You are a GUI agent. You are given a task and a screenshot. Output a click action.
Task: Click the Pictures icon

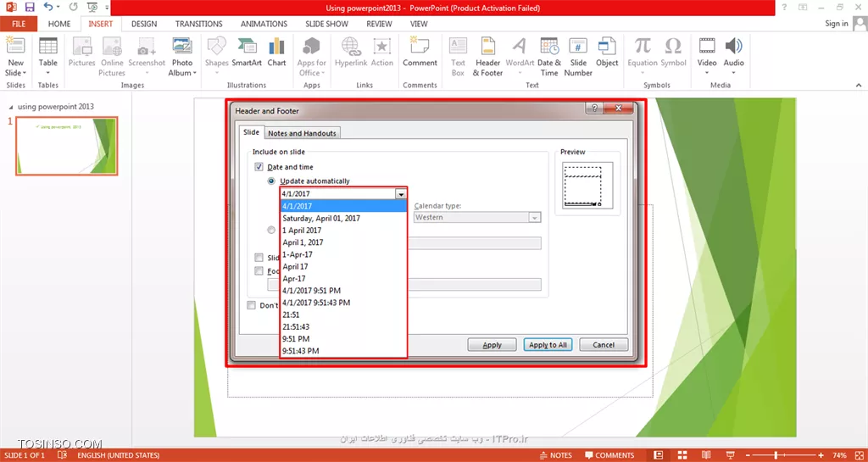82,46
